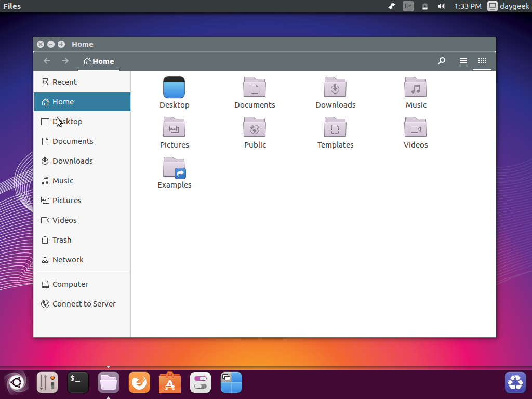Select the Public folder icon
This screenshot has height=399, width=532.
[x=255, y=128]
